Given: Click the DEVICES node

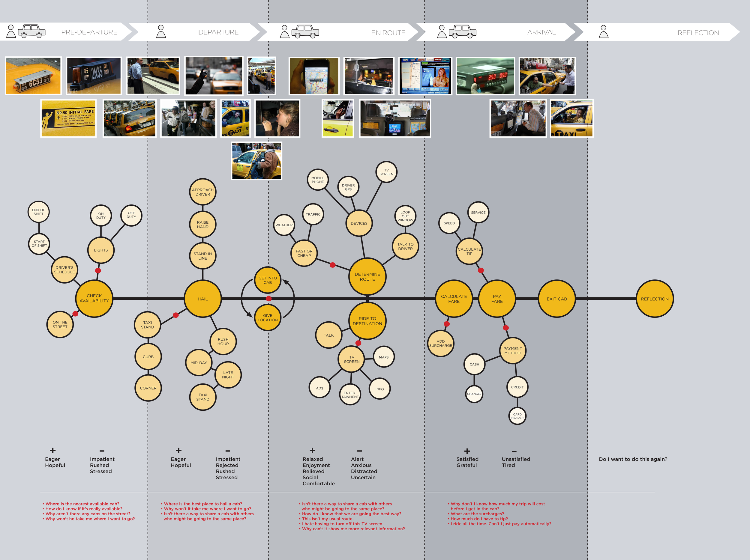Looking at the screenshot, I should 359,223.
